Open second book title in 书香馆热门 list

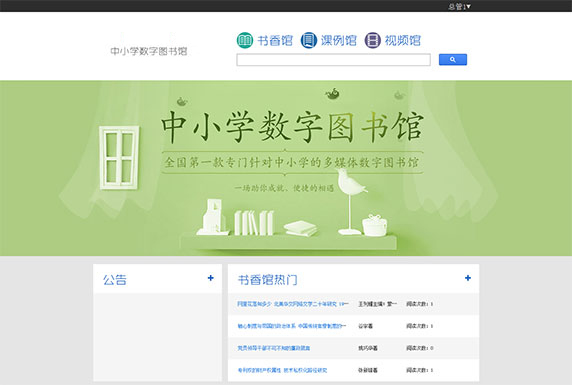(x=292, y=326)
